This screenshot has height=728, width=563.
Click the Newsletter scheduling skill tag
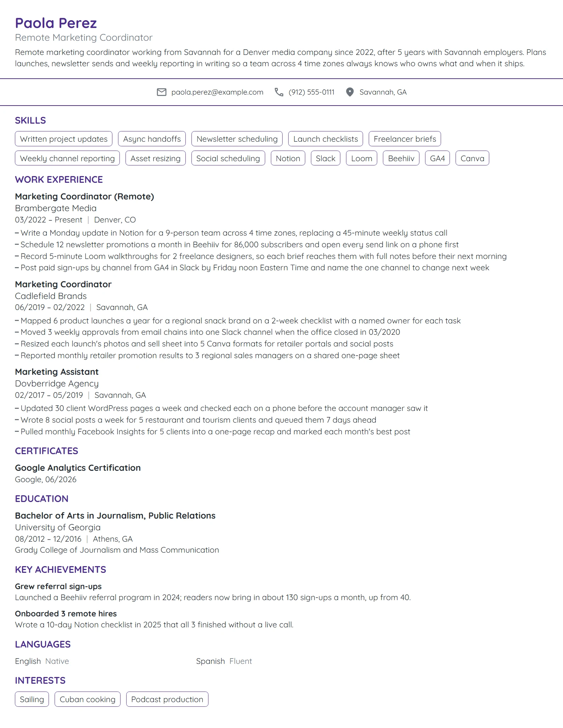point(237,139)
